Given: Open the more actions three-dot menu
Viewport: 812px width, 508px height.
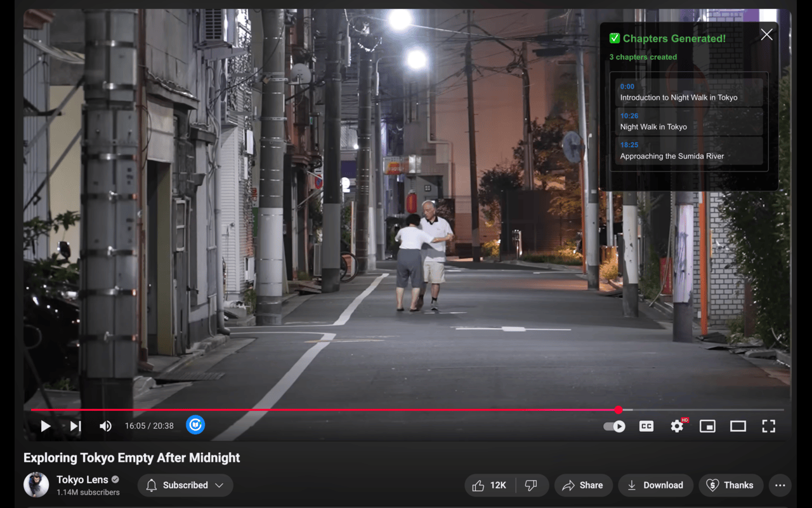Looking at the screenshot, I should 780,485.
